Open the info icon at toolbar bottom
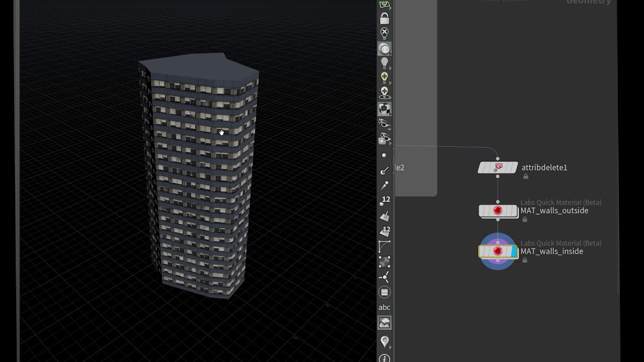 pyautogui.click(x=384, y=358)
